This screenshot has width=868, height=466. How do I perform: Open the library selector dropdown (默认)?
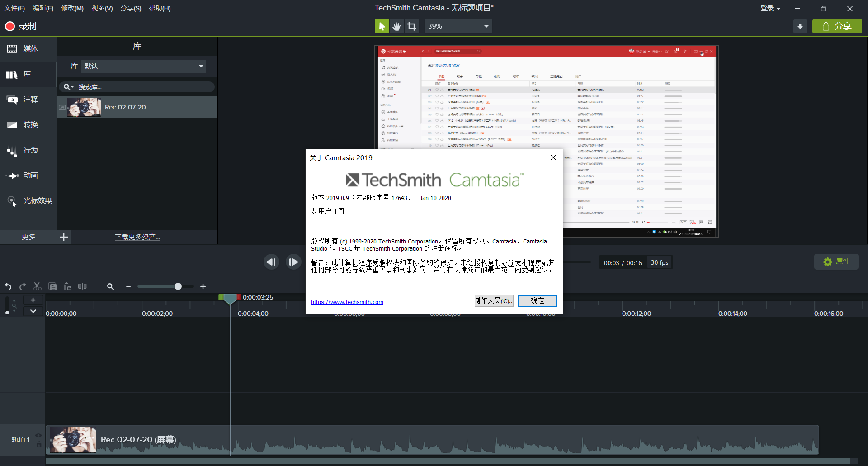point(144,67)
